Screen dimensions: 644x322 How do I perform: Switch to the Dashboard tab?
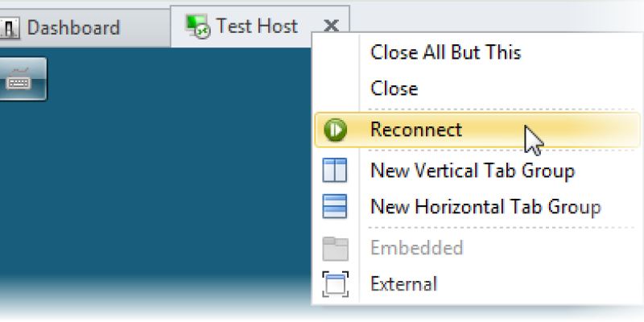pyautogui.click(x=72, y=28)
